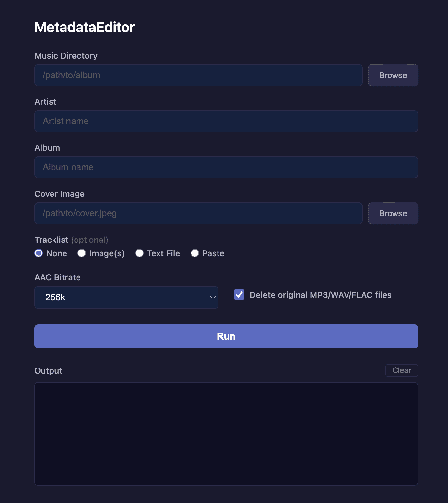
Task: Click the chevron arrow in bitrate selector
Action: [213, 297]
